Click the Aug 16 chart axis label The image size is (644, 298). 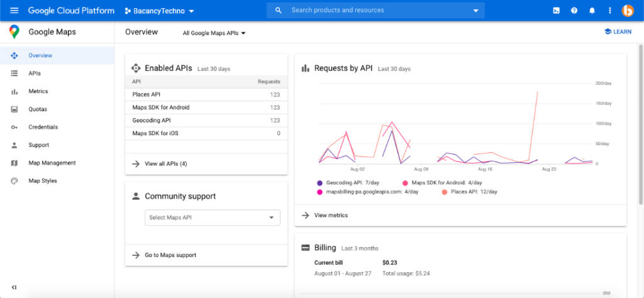485,169
